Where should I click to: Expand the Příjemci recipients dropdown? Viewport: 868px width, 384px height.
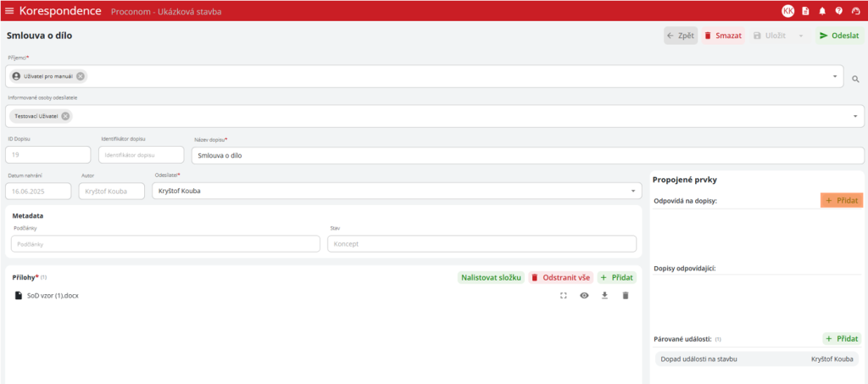coord(835,76)
